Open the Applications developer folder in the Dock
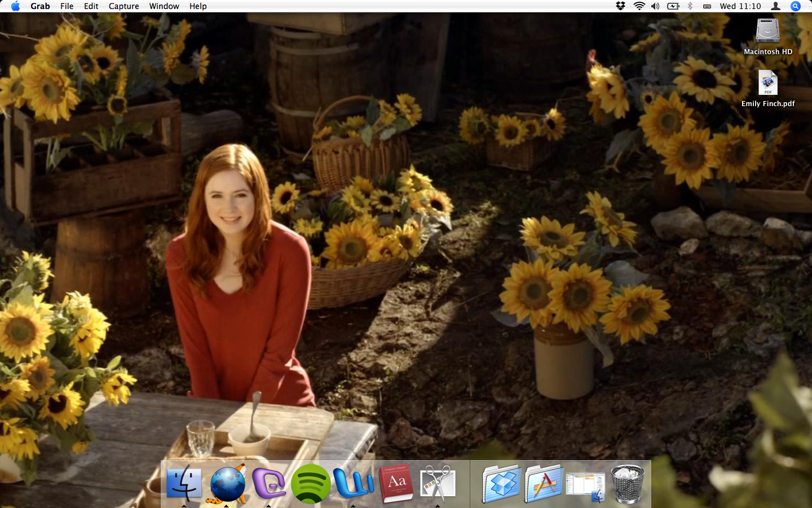The image size is (812, 508). tap(543, 484)
